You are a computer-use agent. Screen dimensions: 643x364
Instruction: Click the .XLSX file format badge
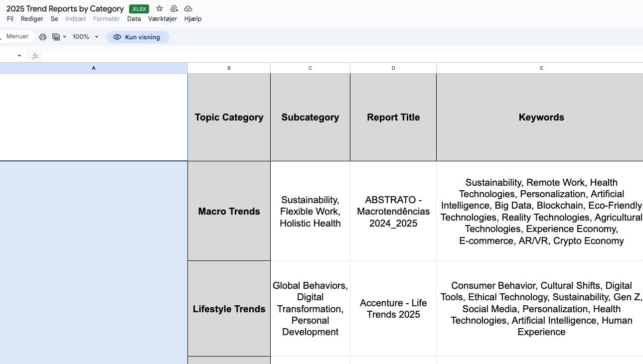tap(139, 9)
